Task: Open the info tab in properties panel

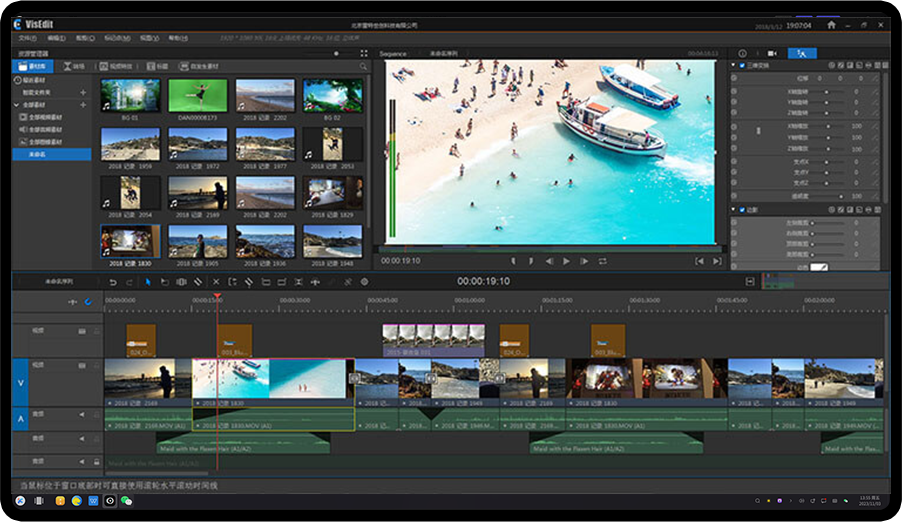Action: tap(742, 53)
